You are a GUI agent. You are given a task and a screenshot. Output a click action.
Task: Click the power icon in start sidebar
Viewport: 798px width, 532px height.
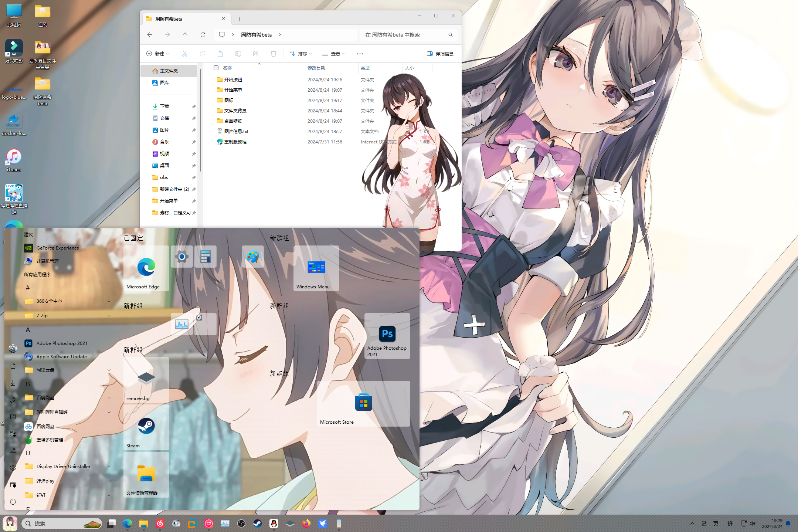click(13, 502)
